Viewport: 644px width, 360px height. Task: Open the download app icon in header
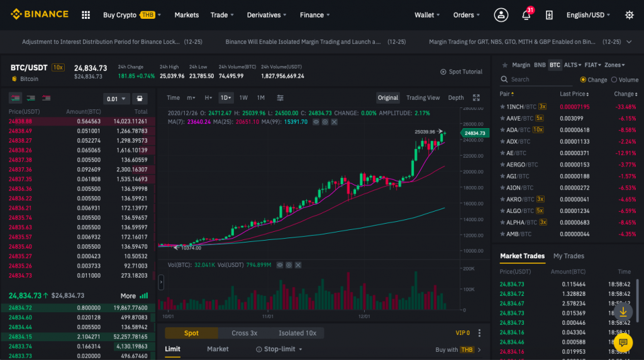pyautogui.click(x=549, y=15)
